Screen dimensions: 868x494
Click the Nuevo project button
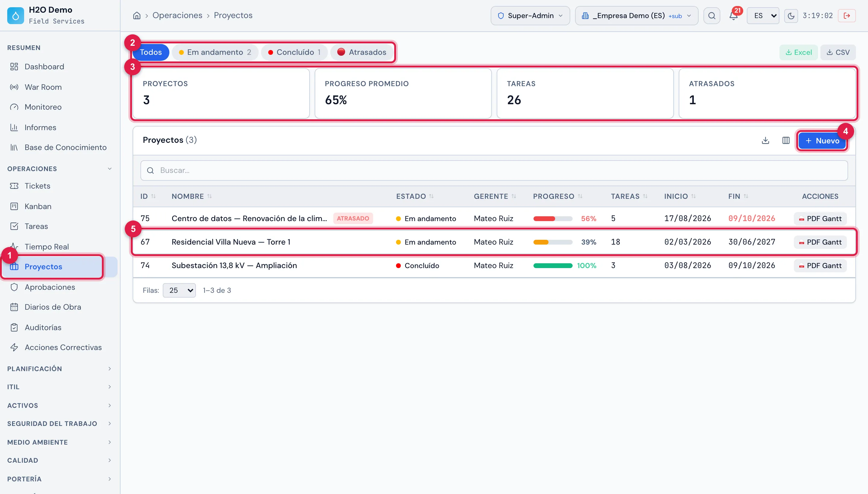click(822, 141)
